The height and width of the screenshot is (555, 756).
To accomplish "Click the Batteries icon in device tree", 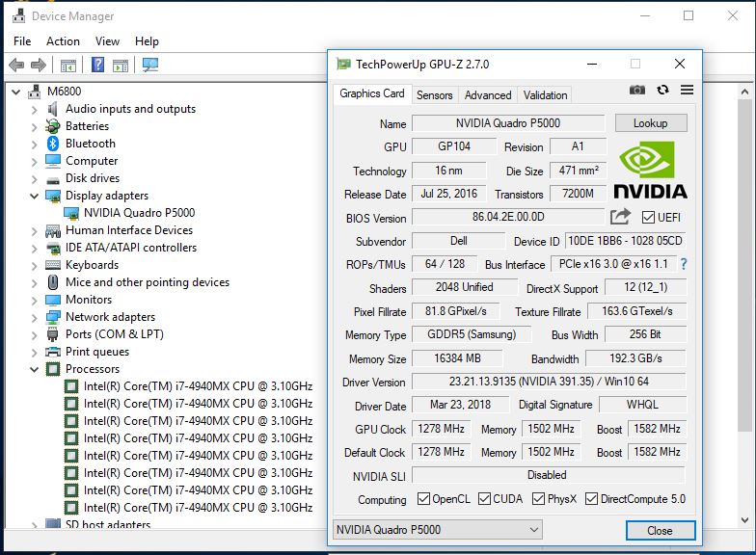I will 52,126.
